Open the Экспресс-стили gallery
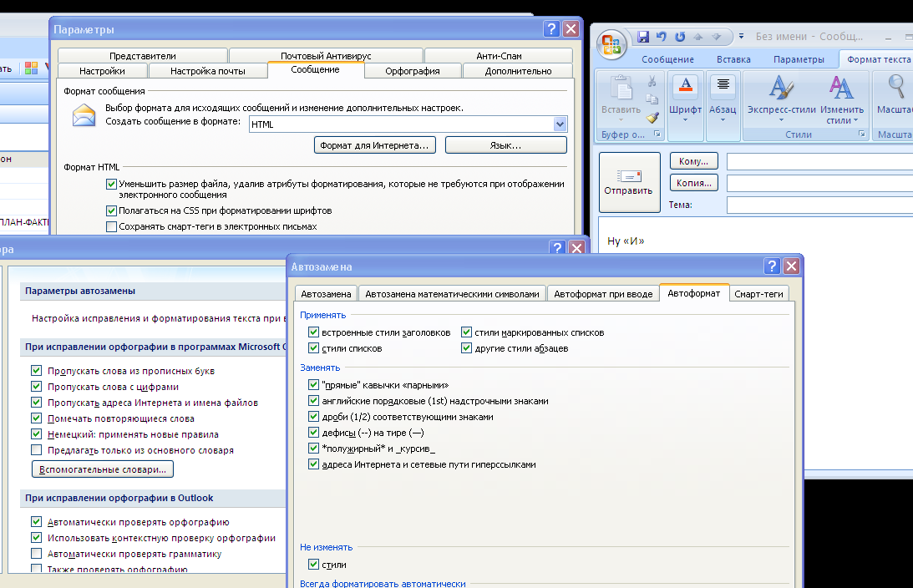 tap(781, 99)
